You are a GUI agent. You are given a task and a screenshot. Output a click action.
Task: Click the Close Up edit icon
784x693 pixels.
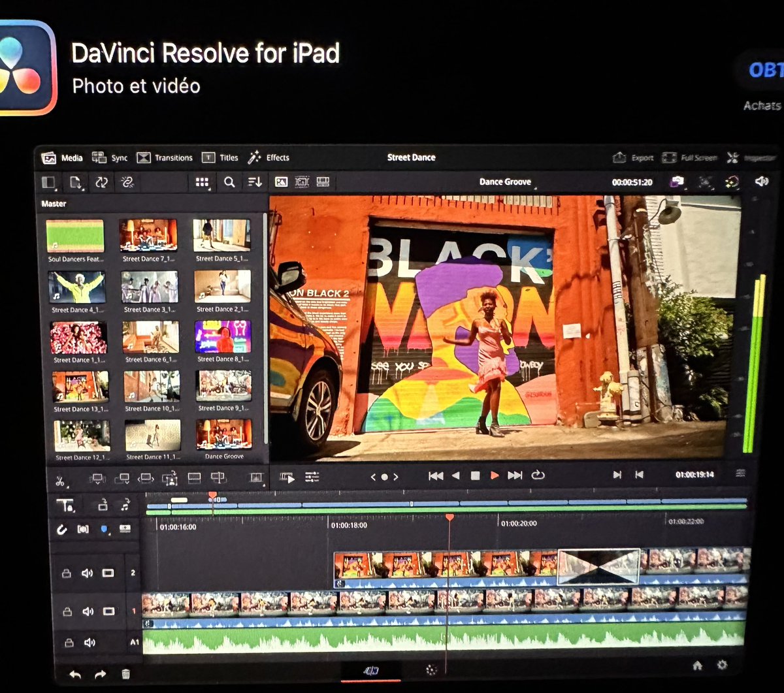click(170, 479)
